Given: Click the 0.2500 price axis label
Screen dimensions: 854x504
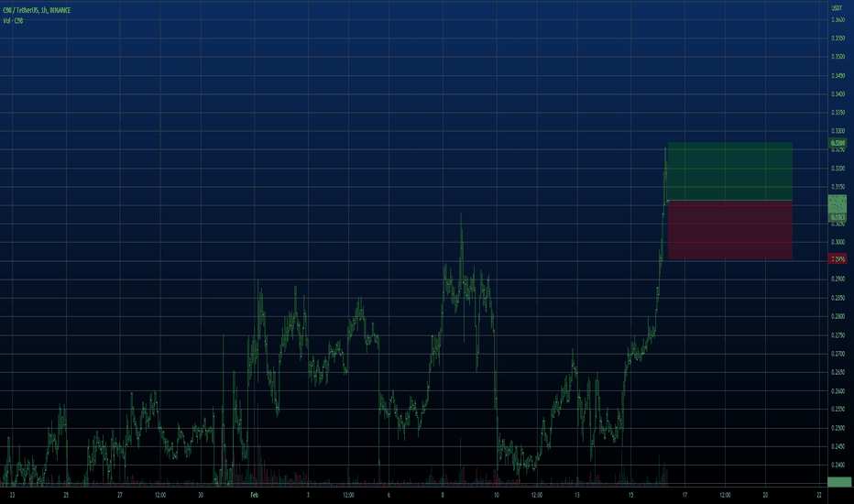Looking at the screenshot, I should coord(838,428).
